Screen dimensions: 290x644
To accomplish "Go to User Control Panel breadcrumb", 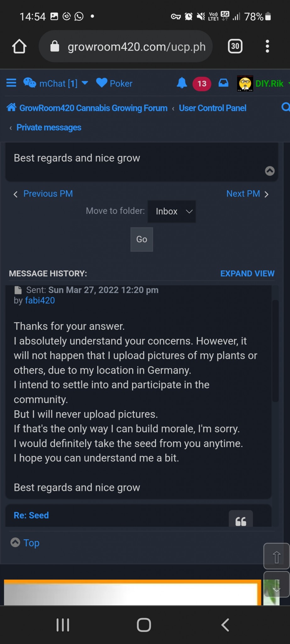I will 212,108.
